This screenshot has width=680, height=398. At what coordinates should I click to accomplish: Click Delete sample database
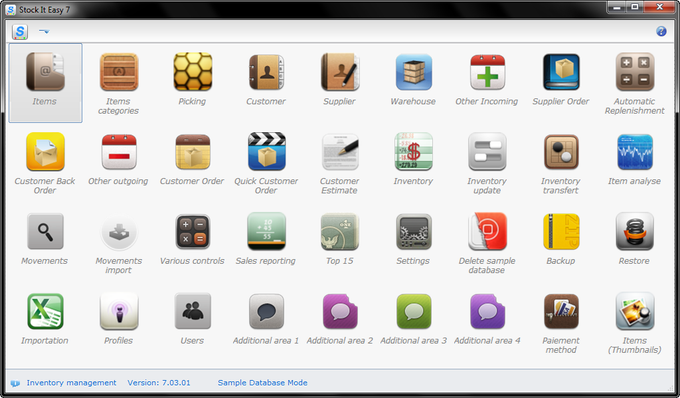tap(487, 232)
